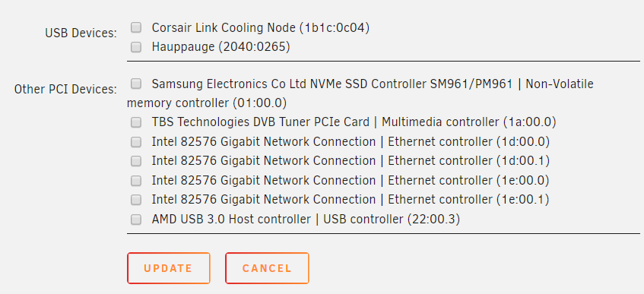The image size is (644, 294).
Task: Check Intel 82576 Ethernet controller 1d:00.1
Action: 136,161
